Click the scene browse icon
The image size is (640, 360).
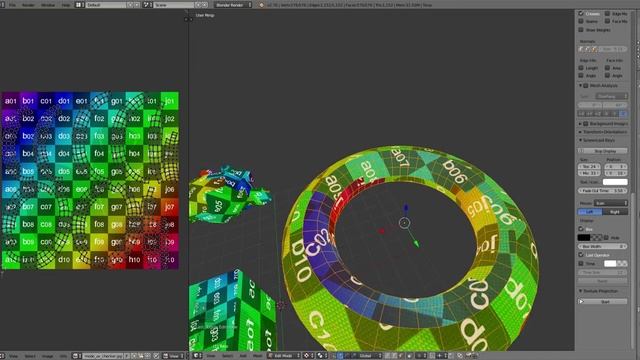point(147,5)
